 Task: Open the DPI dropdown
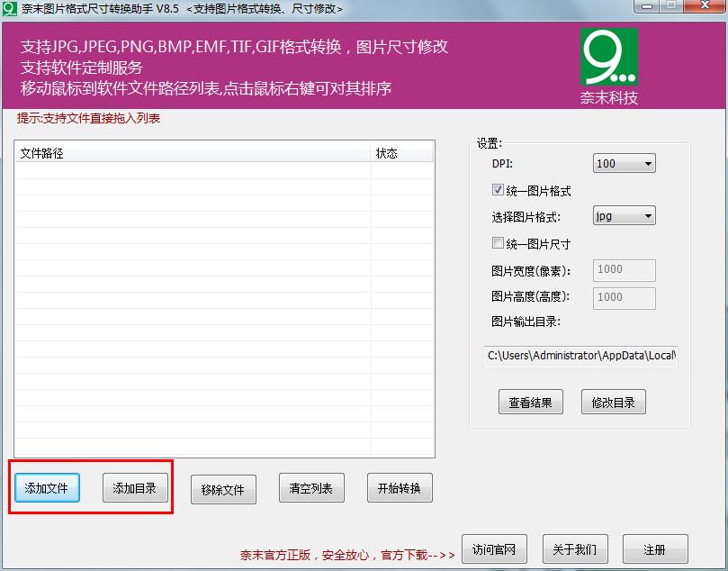click(625, 163)
